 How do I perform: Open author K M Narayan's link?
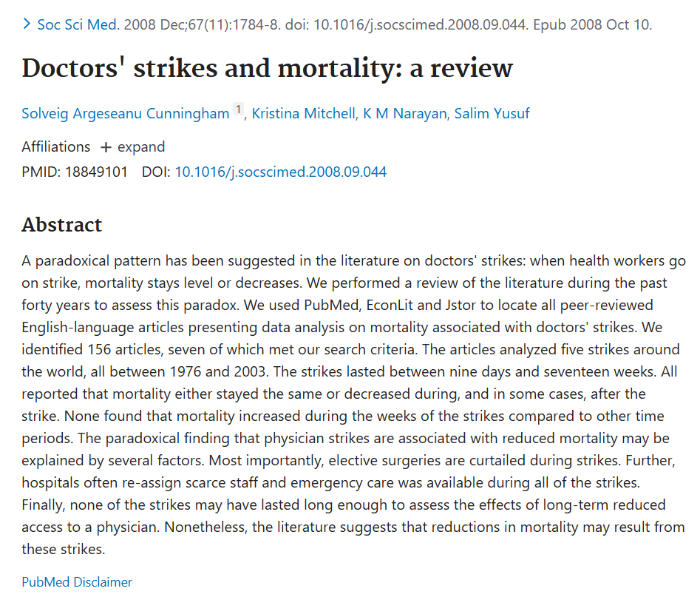[x=404, y=113]
